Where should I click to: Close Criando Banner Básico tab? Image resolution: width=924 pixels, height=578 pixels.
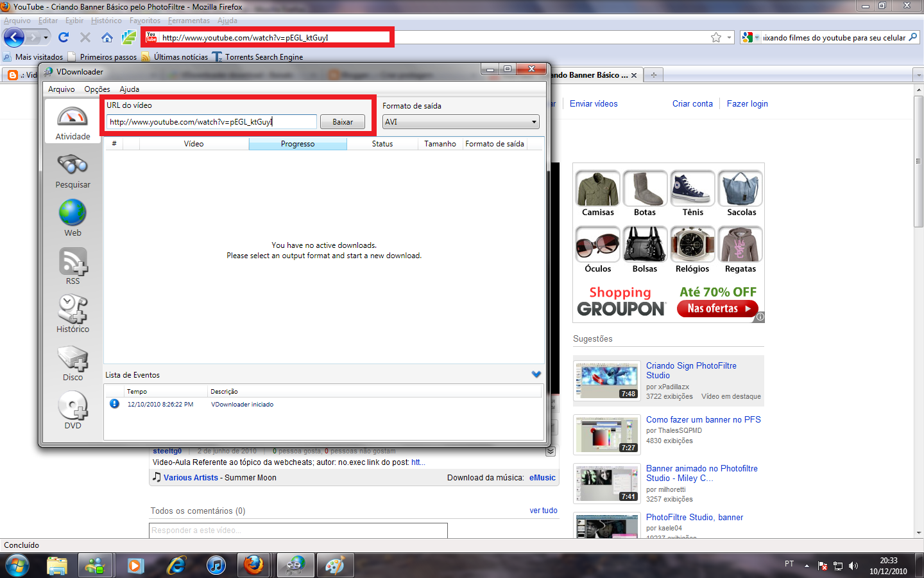[634, 75]
